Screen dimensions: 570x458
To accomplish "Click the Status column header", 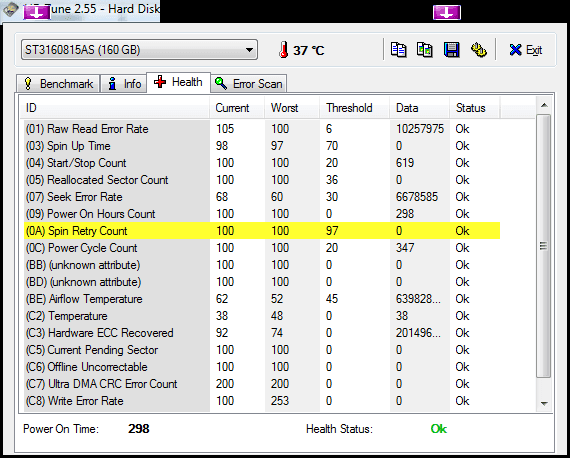I will [475, 108].
